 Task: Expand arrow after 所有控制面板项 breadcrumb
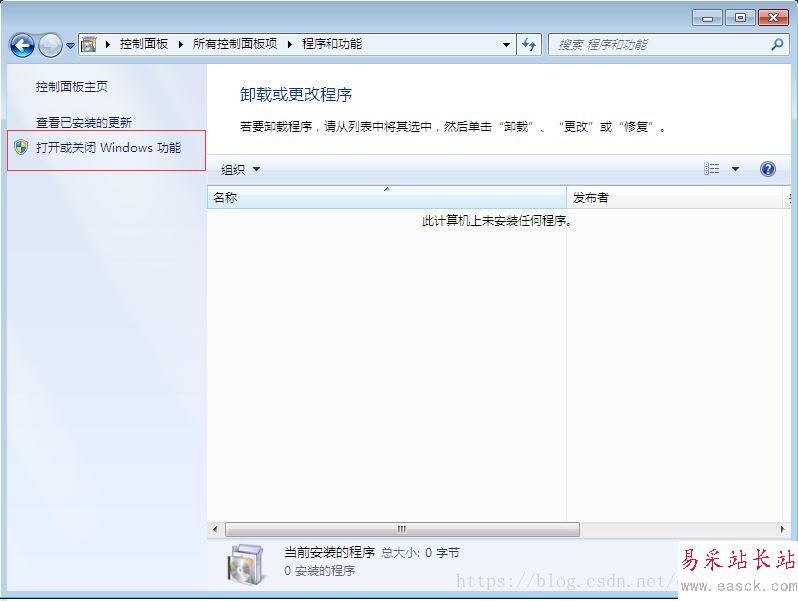pyautogui.click(x=290, y=44)
